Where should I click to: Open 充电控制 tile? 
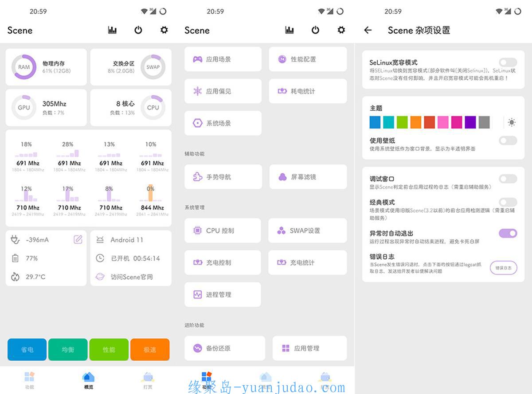[x=223, y=262]
